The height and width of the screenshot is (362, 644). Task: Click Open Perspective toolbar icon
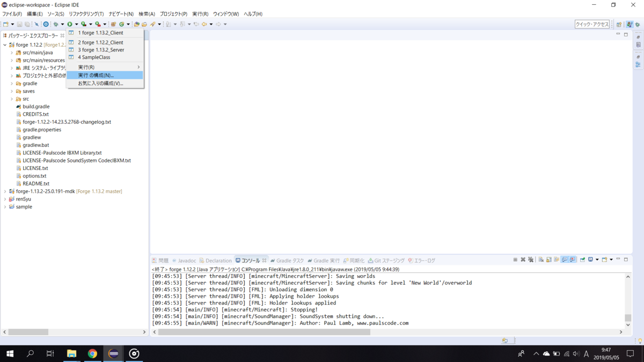[x=619, y=24]
